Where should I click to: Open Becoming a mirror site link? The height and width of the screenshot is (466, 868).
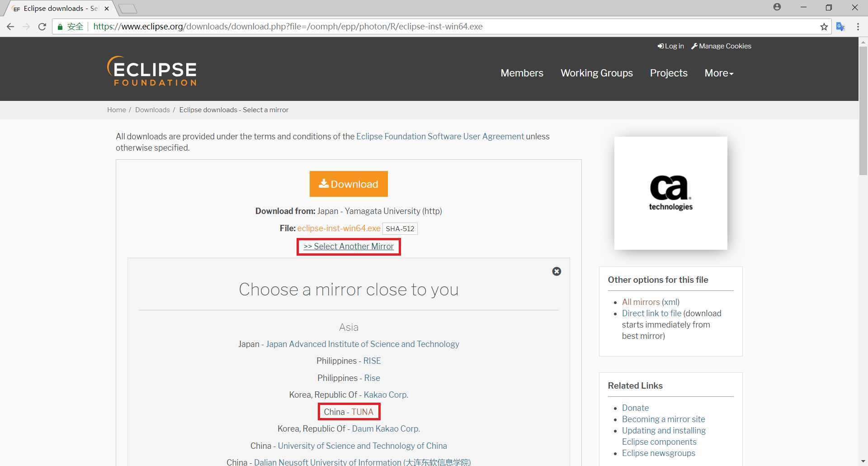663,419
